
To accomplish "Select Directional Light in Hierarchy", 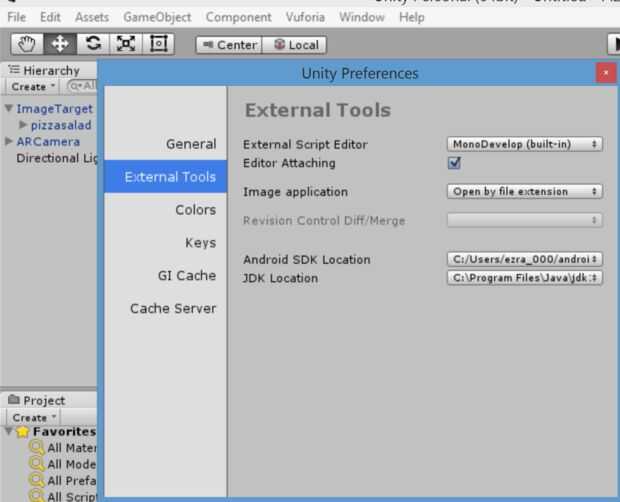I will [57, 158].
